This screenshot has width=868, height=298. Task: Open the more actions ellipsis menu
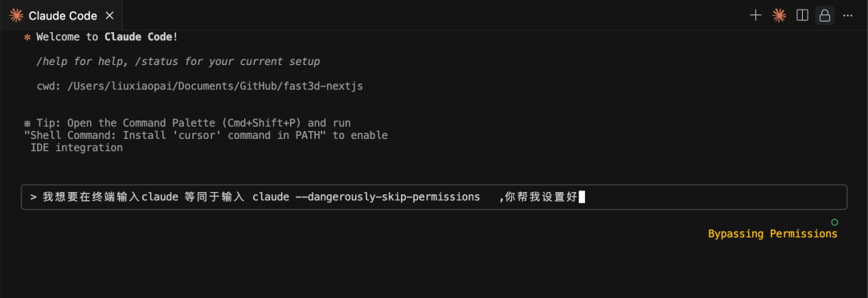848,15
